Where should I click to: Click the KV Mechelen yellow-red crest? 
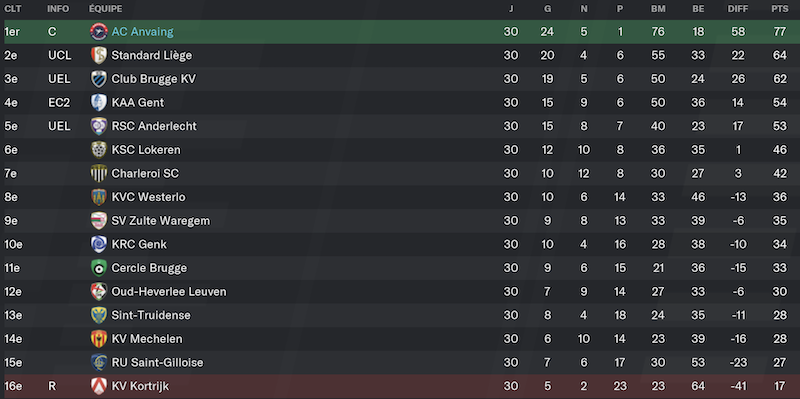point(98,339)
